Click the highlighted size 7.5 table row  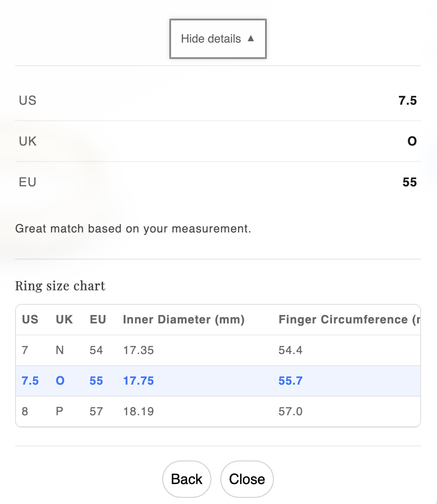[218, 381]
